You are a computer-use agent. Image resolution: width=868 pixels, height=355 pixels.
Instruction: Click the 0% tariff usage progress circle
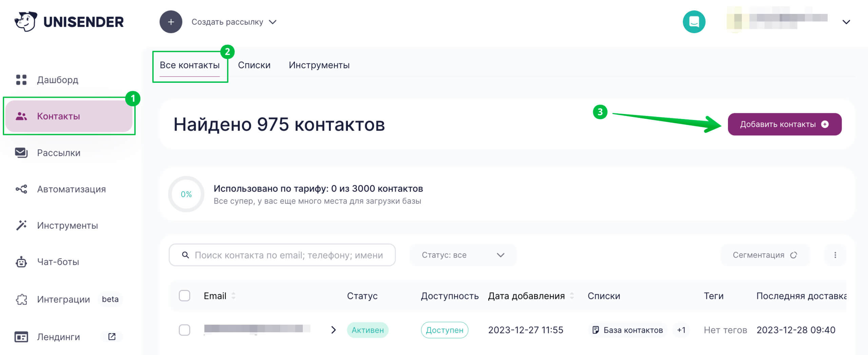[186, 194]
